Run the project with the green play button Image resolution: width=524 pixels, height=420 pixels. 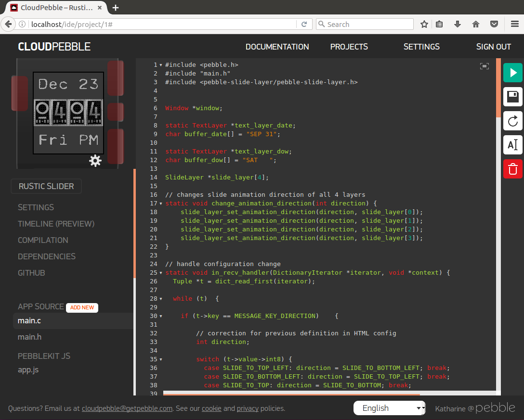click(513, 73)
